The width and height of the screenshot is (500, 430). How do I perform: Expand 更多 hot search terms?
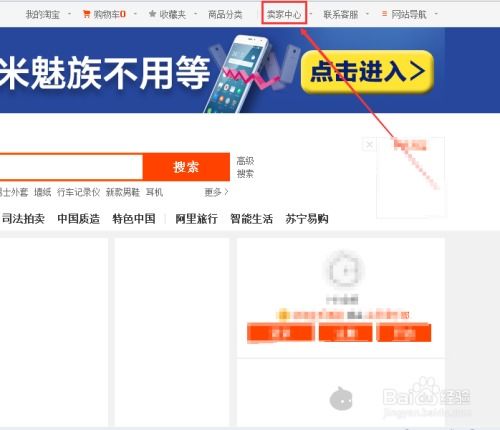coord(216,192)
